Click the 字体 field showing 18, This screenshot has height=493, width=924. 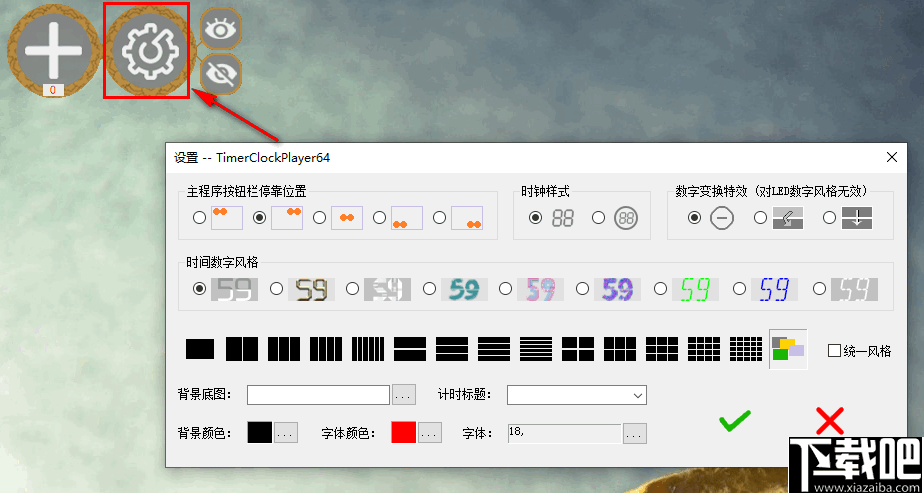pos(564,433)
